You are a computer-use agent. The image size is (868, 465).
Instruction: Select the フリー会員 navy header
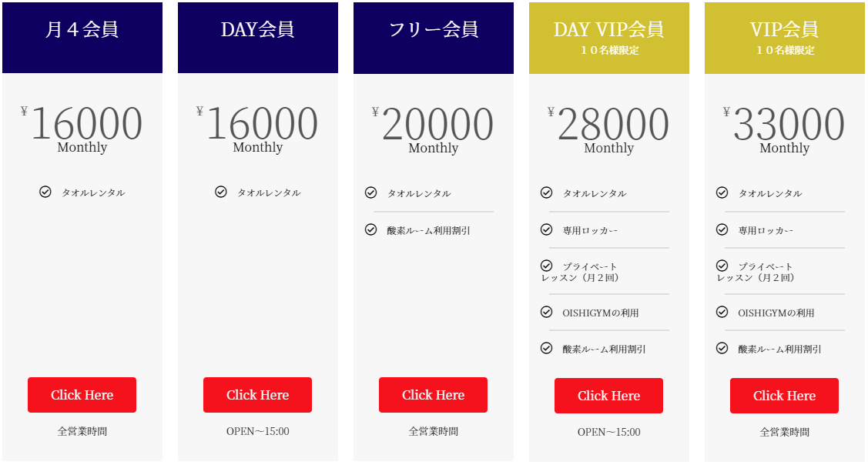(x=433, y=38)
